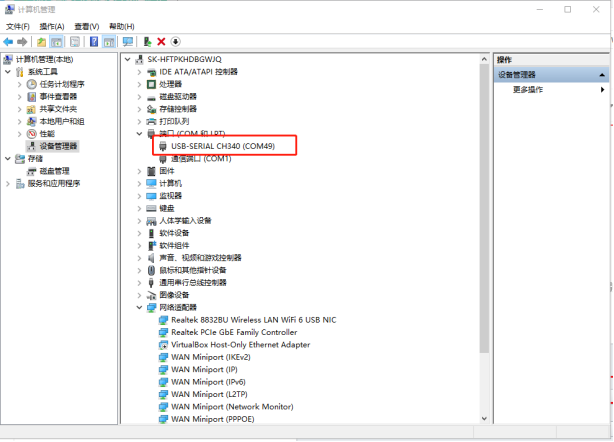Select the 打印队列 category
Image resolution: width=614 pixels, height=442 pixels.
(x=174, y=121)
